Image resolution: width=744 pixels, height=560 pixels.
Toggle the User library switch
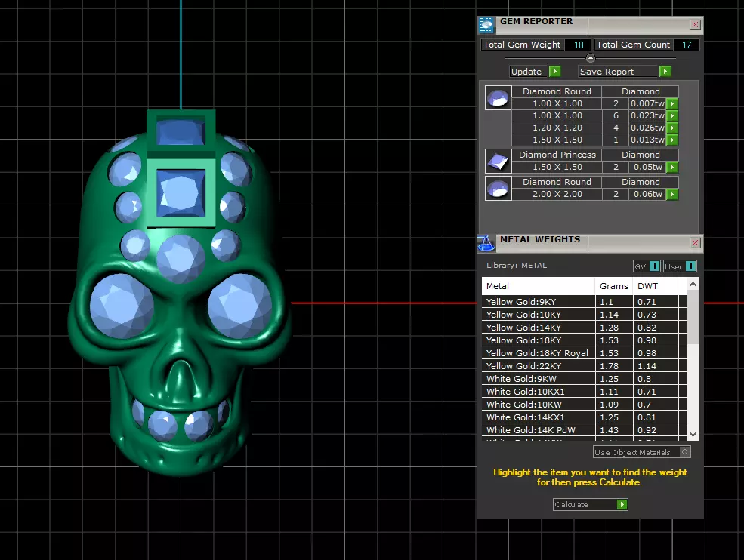pos(691,266)
